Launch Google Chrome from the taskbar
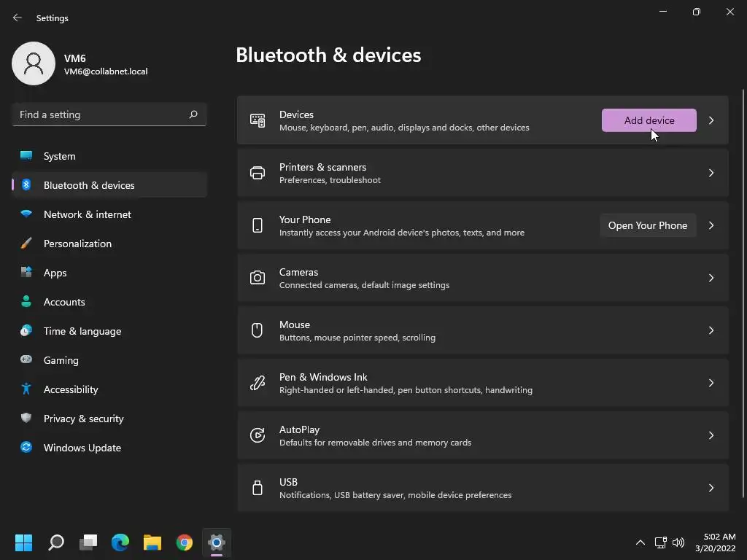 click(185, 542)
